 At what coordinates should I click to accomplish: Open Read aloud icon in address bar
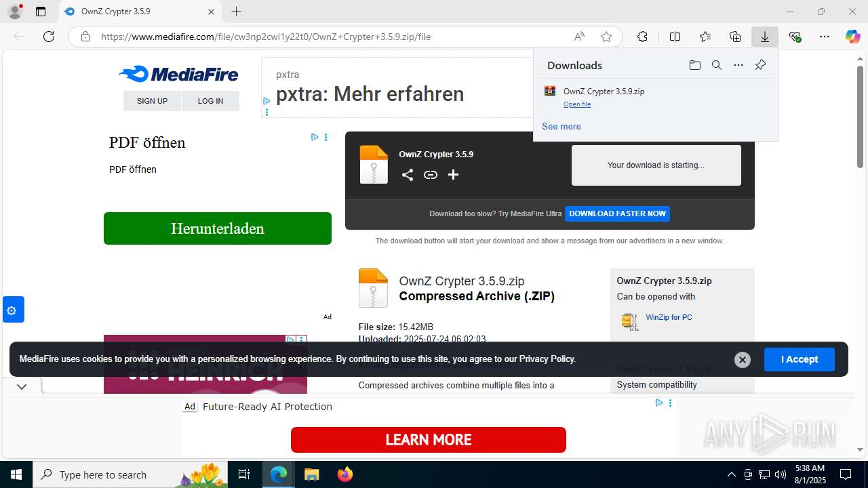point(579,37)
